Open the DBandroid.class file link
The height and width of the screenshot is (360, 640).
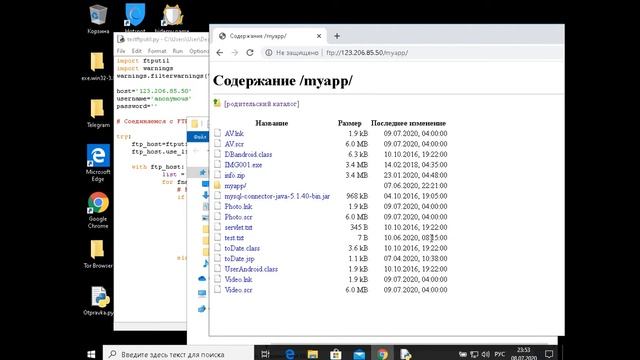[248, 154]
